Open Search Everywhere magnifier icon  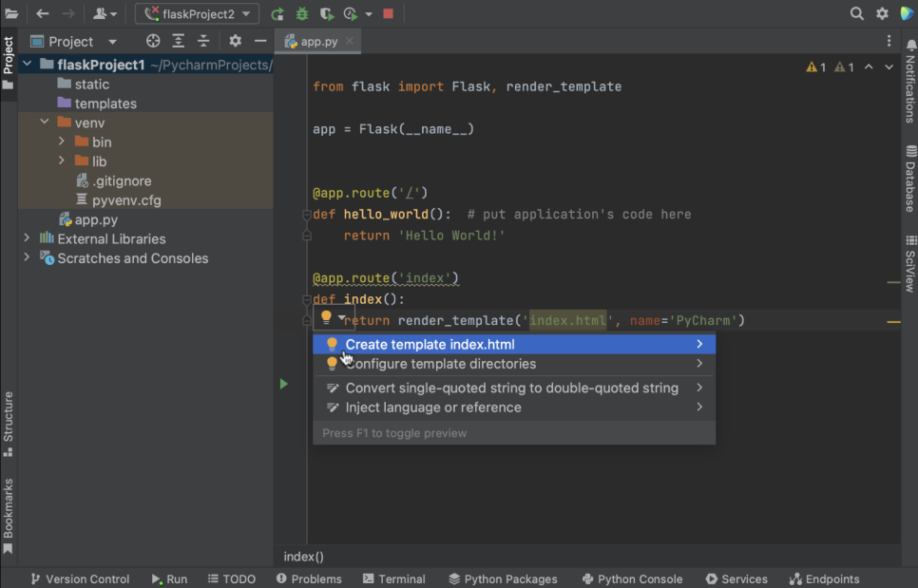(856, 14)
